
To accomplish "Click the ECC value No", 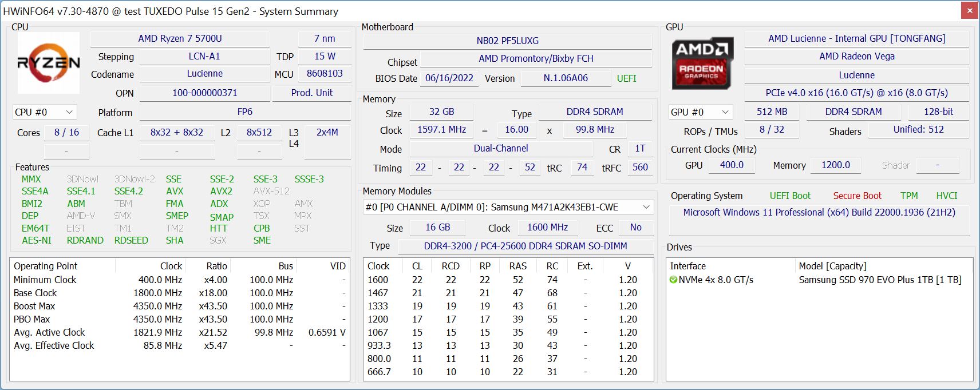I will click(x=635, y=228).
